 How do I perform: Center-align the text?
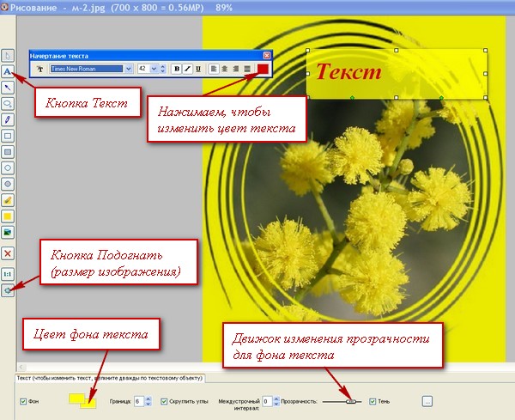(x=225, y=69)
